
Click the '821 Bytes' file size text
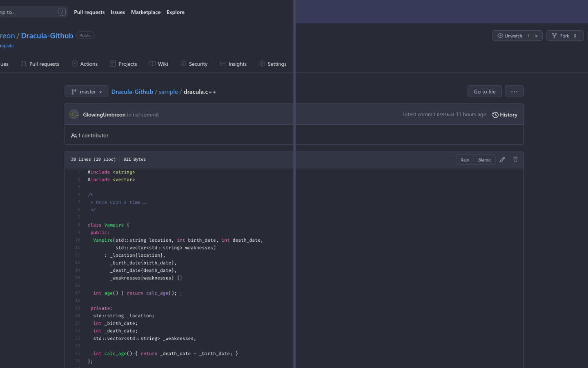click(x=134, y=159)
